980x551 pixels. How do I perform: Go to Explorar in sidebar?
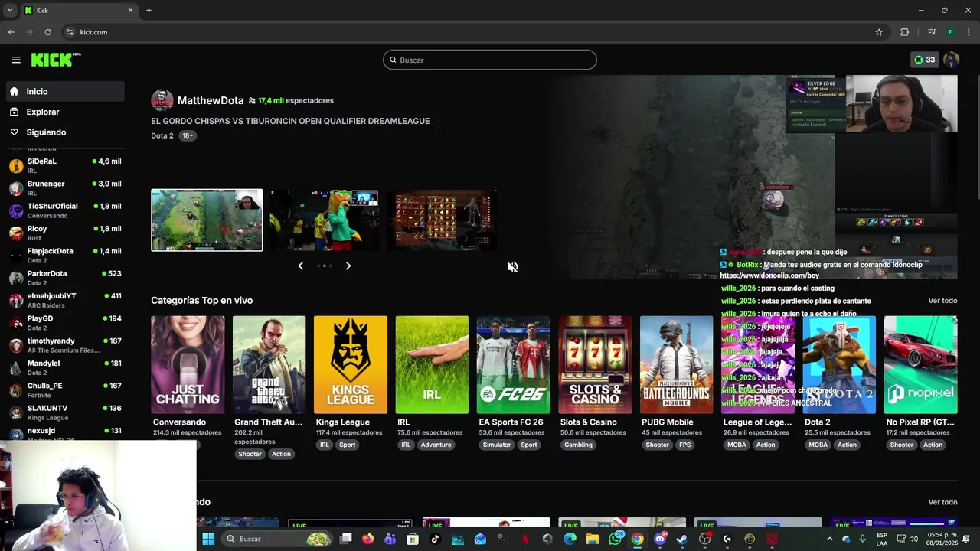(65, 112)
